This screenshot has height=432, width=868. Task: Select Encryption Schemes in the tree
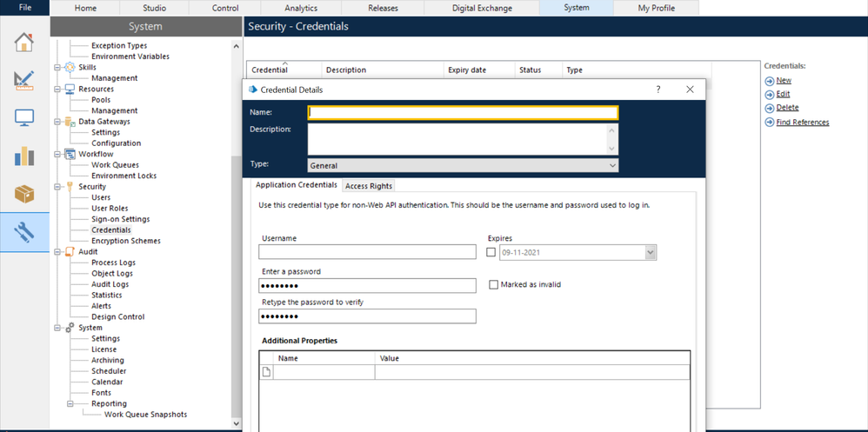click(x=126, y=241)
